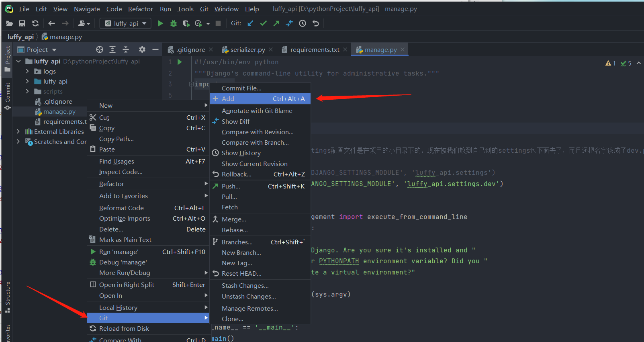Click the manage.py breadcrumb
This screenshot has height=342, width=644.
coord(62,37)
